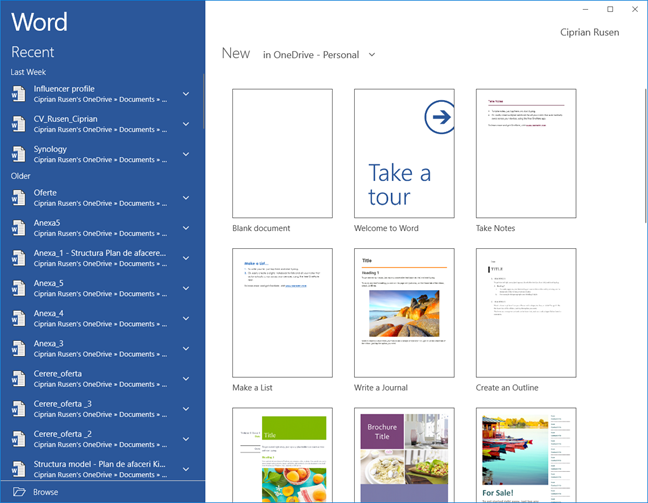Screen dimensions: 648x503
Task: Open options chevron for Anexa_5
Action: 186,288
